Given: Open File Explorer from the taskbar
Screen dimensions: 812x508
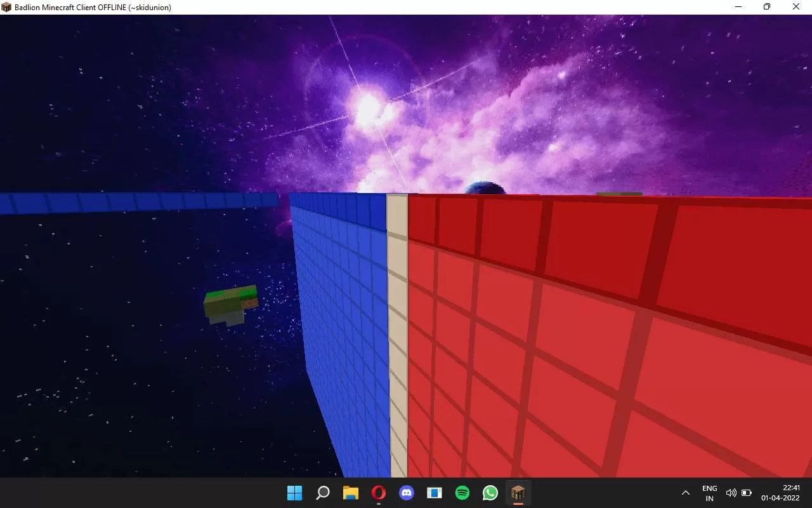Looking at the screenshot, I should tap(351, 493).
